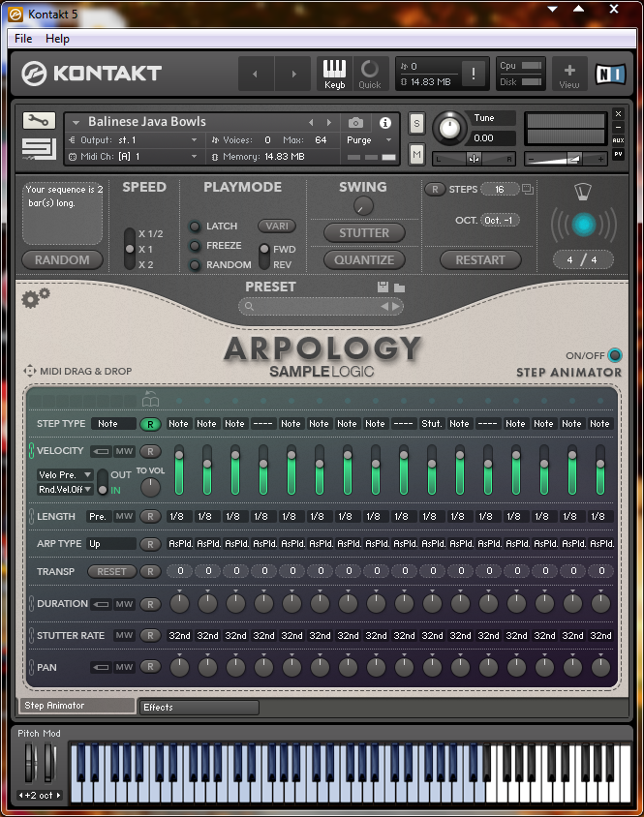Toggle Step Animator ON/OFF switch
Screen dimensions: 644x817
615,355
